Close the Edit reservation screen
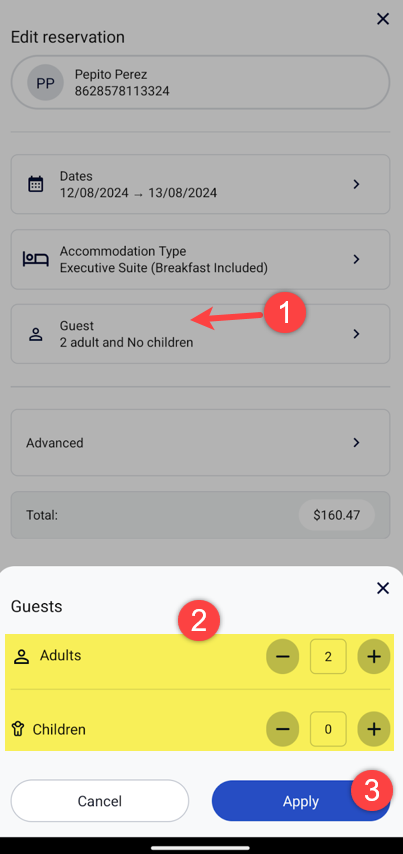This screenshot has width=403, height=854. [383, 19]
